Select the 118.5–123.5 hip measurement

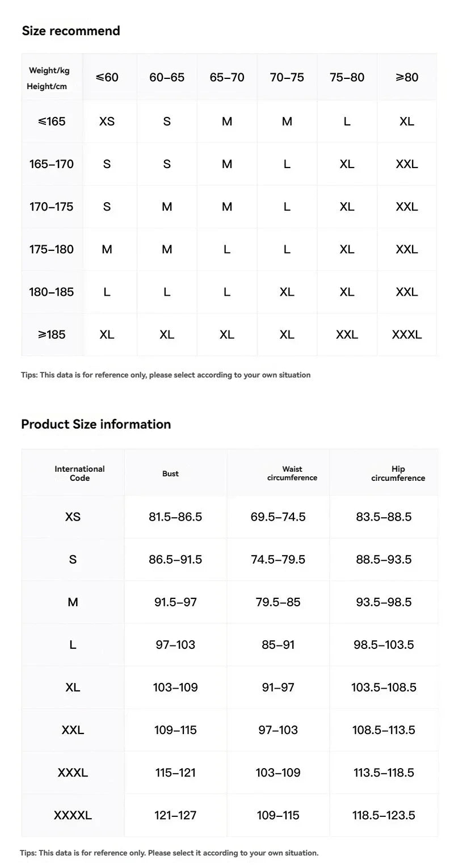pos(384,815)
